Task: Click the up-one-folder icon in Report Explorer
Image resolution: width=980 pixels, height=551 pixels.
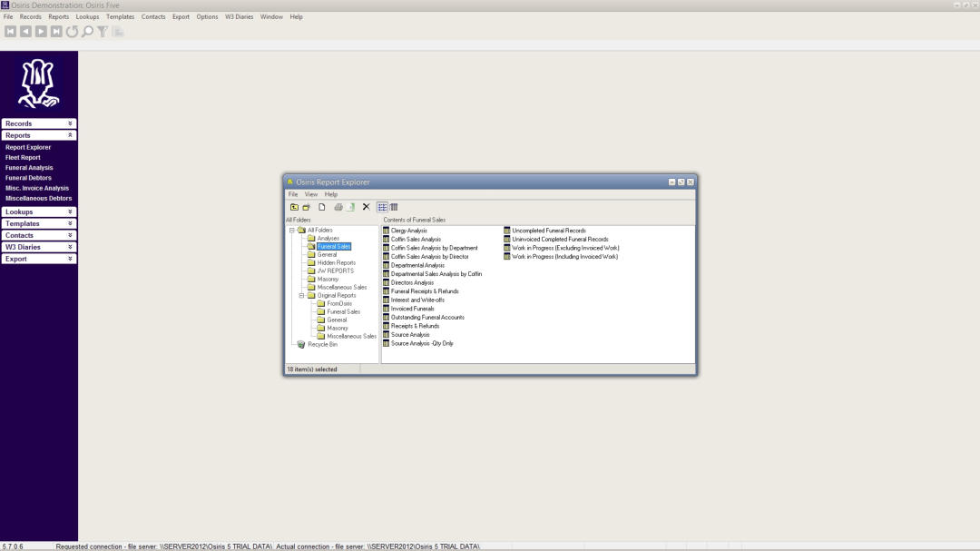Action: point(294,207)
